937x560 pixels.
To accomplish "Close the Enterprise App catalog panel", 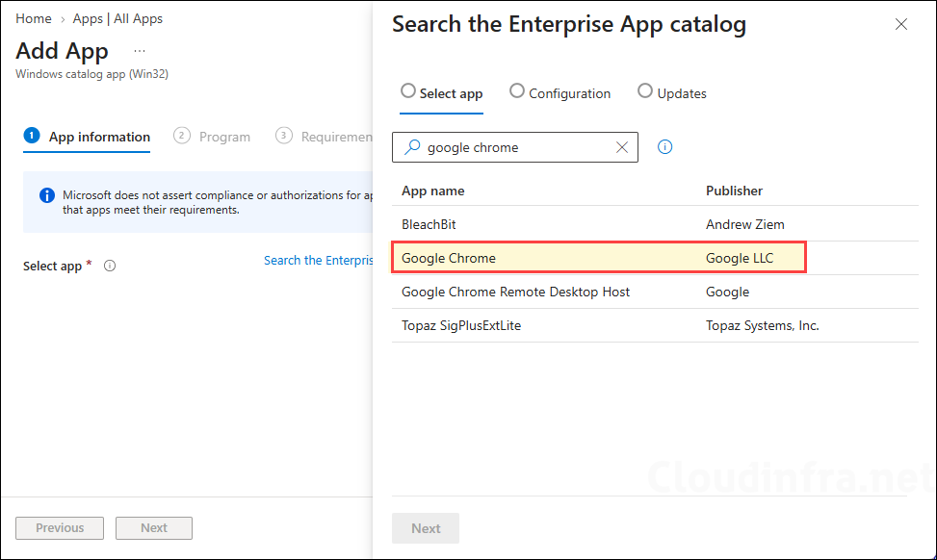I will click(900, 24).
